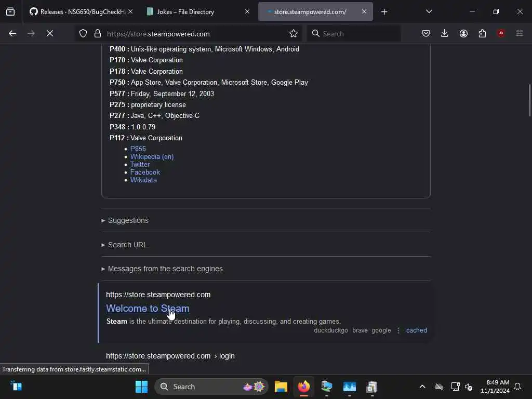The width and height of the screenshot is (532, 399).
Task: Open the Wikidata link
Action: pyautogui.click(x=143, y=180)
